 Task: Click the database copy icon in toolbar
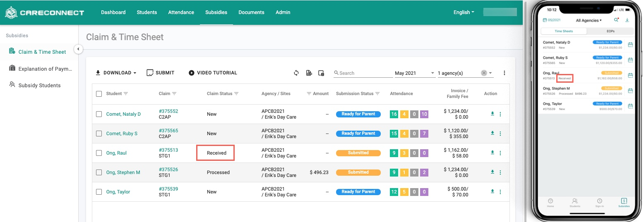click(x=321, y=73)
